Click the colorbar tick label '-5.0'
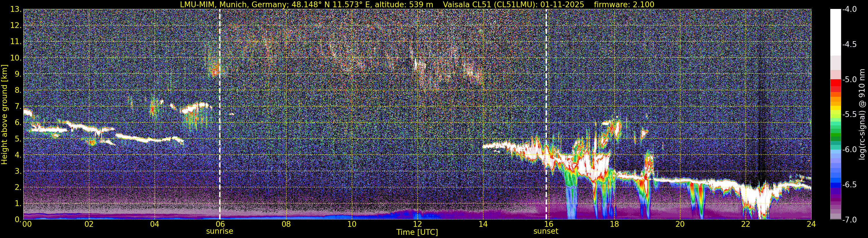Image resolution: width=868 pixels, height=238 pixels. pyautogui.click(x=849, y=80)
